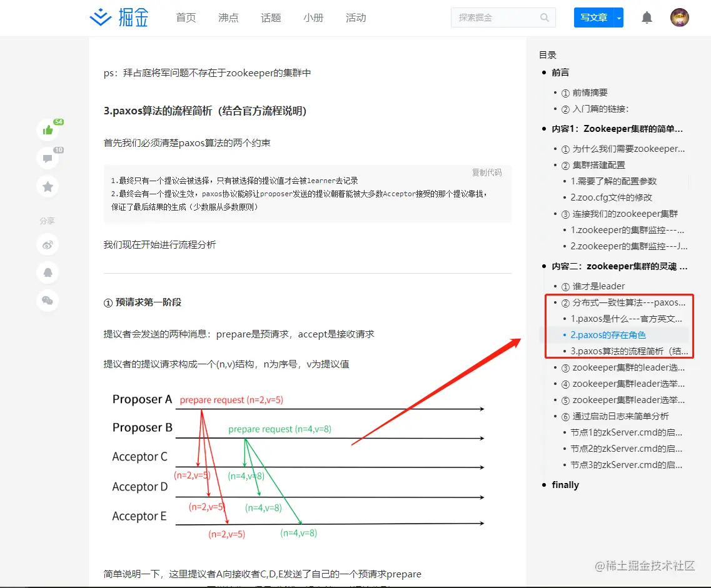The width and height of the screenshot is (711, 588).
Task: Click 复制代码 on the code block
Action: tap(487, 172)
